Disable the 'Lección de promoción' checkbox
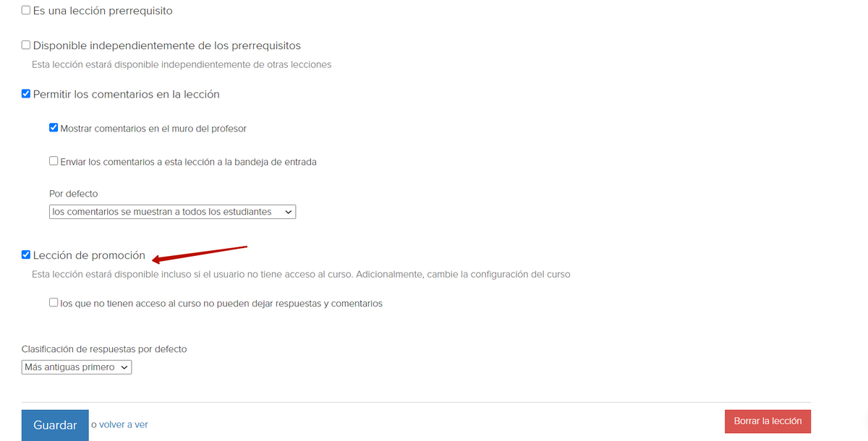868x441 pixels. (26, 255)
